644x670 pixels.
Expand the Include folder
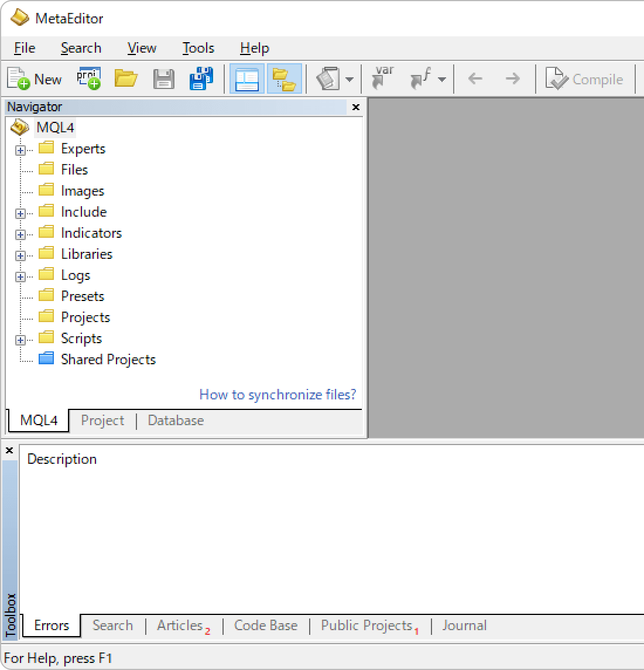(x=20, y=213)
